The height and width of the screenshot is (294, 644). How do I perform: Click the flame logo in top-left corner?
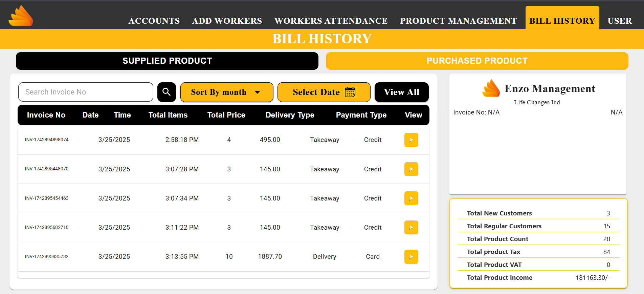pos(21,16)
